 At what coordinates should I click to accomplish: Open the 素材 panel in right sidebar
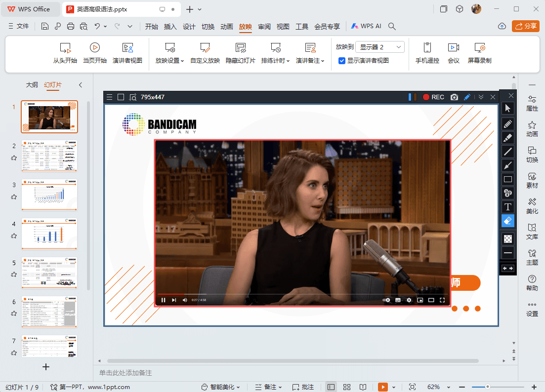[532, 180]
